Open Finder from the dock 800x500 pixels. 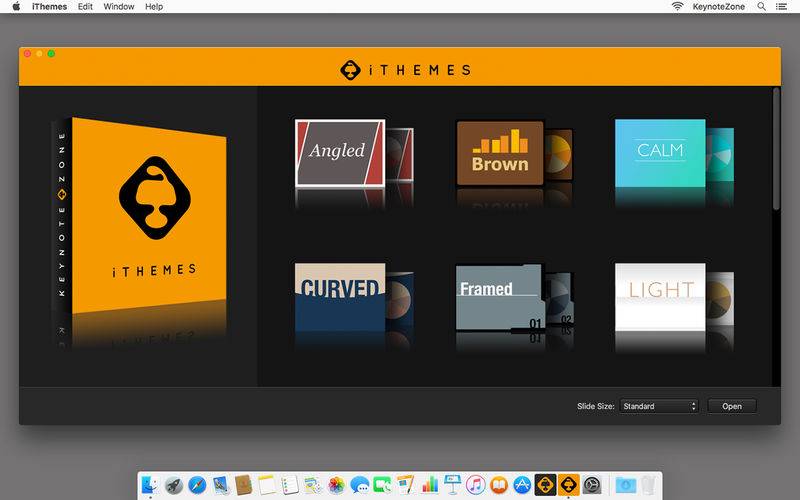[x=150, y=485]
